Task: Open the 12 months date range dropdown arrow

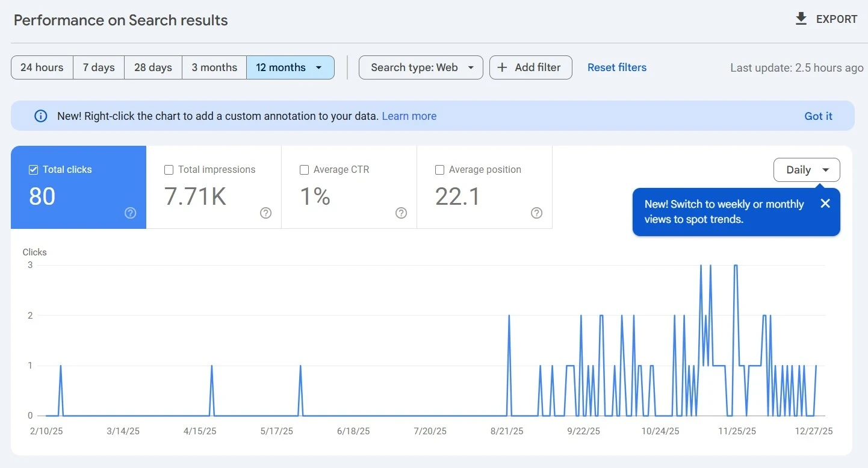Action: [x=319, y=67]
